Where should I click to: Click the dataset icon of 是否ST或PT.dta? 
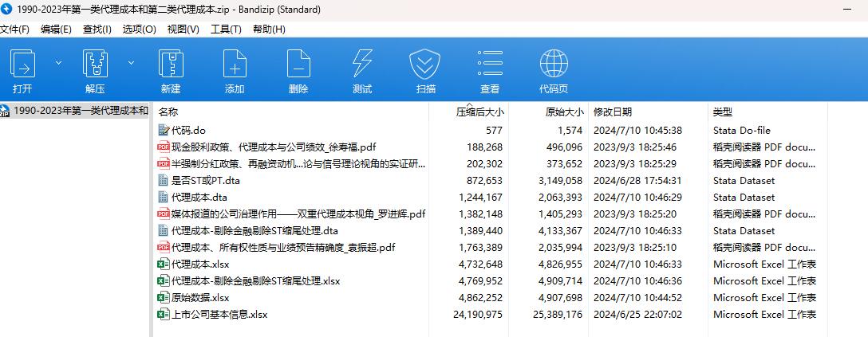coord(164,180)
